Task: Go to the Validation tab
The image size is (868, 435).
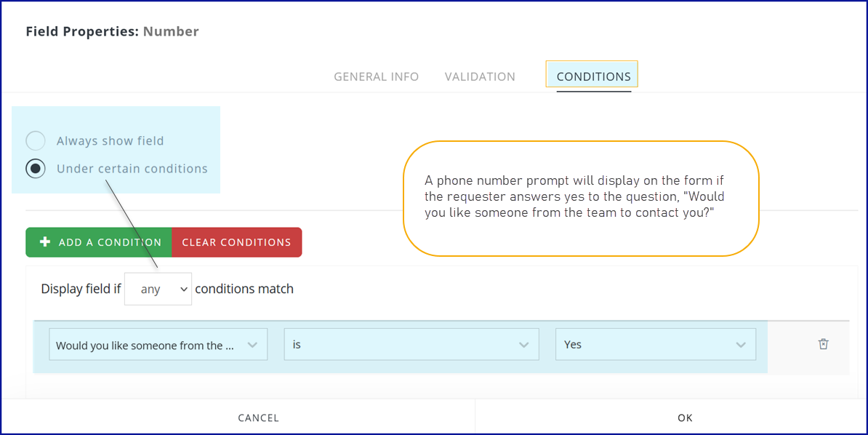Action: pos(480,76)
